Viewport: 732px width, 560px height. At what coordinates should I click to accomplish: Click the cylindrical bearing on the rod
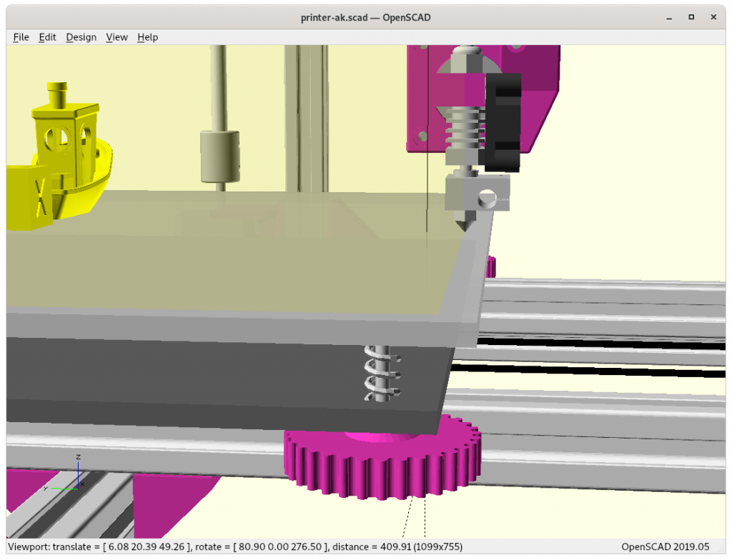pyautogui.click(x=220, y=157)
